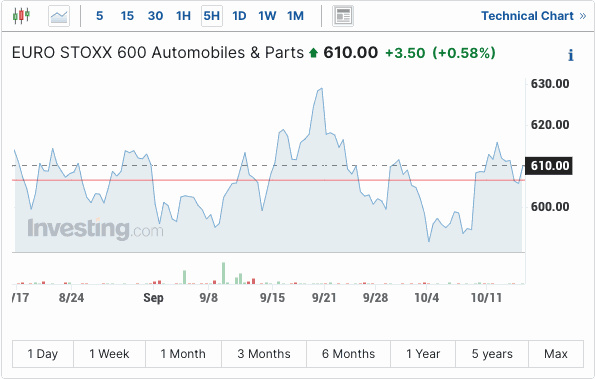
Task: Switch to the 5 years range
Action: click(492, 354)
